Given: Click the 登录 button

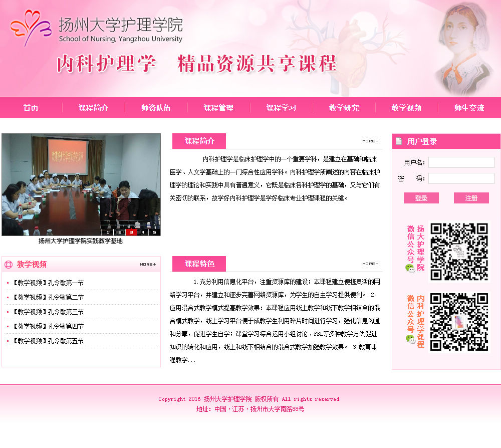Looking at the screenshot, I should pos(421,198).
